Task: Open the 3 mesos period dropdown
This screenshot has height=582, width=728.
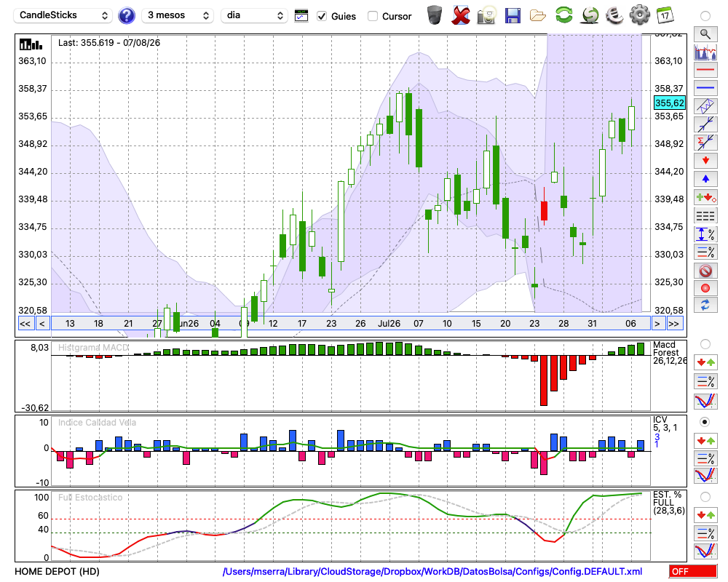Action: coord(178,15)
